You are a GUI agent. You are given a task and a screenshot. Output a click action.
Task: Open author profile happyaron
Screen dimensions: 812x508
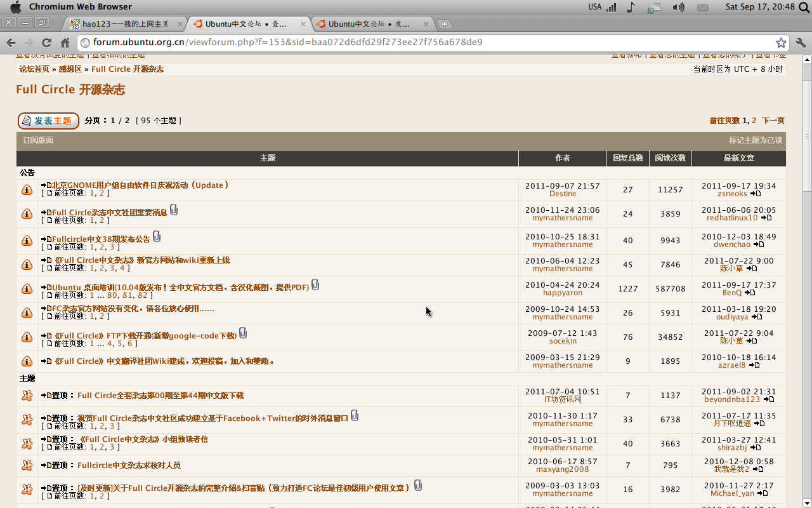563,293
